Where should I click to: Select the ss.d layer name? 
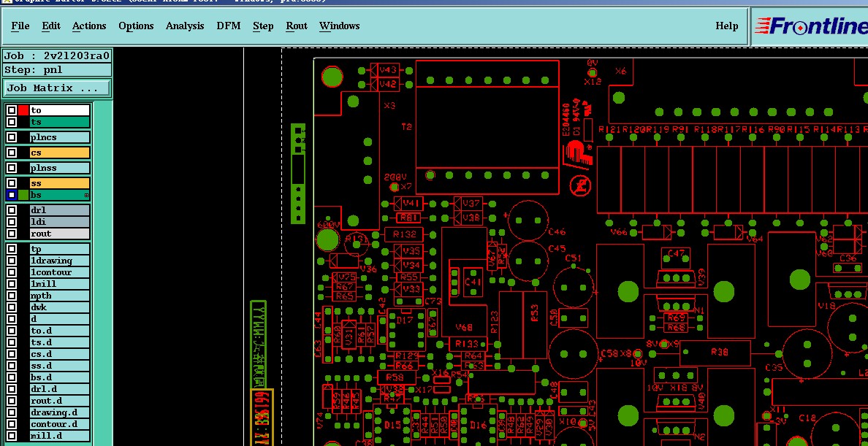60,366
